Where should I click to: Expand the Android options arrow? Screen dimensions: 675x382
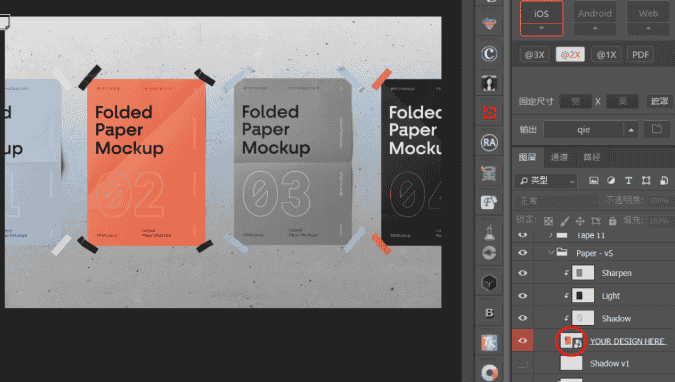pos(594,28)
